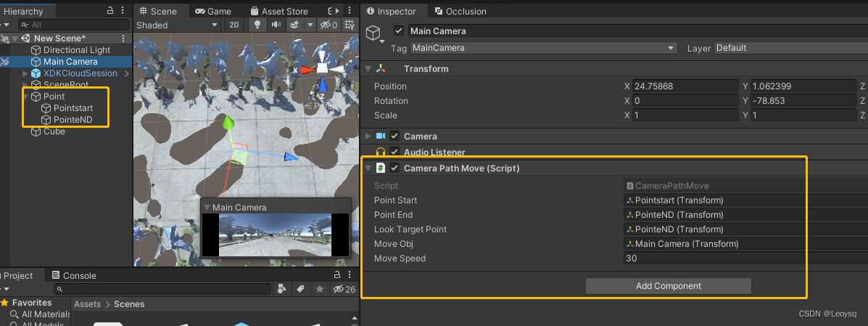Click Rotation Y value field
The image size is (868, 326).
point(803,101)
